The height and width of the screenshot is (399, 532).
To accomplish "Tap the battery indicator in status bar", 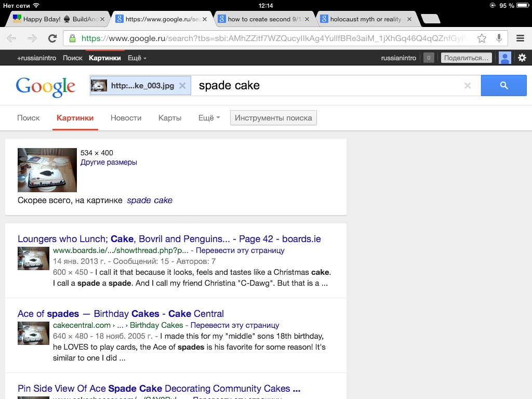I will pos(523,5).
